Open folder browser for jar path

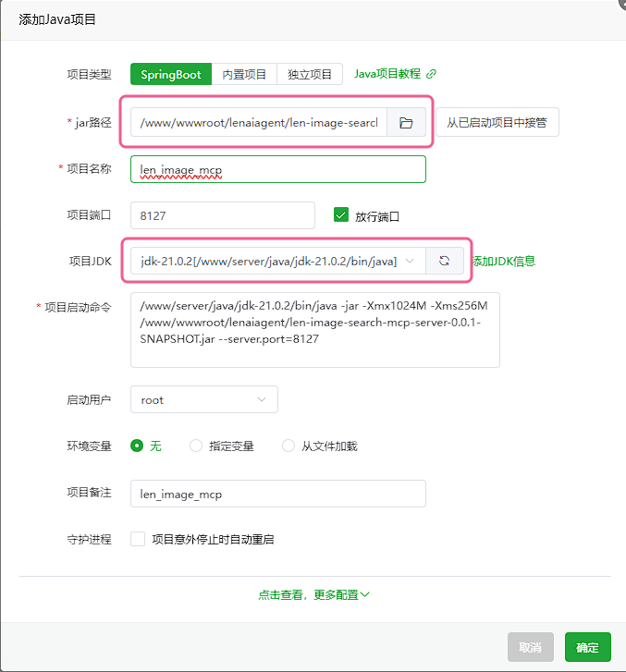point(406,123)
